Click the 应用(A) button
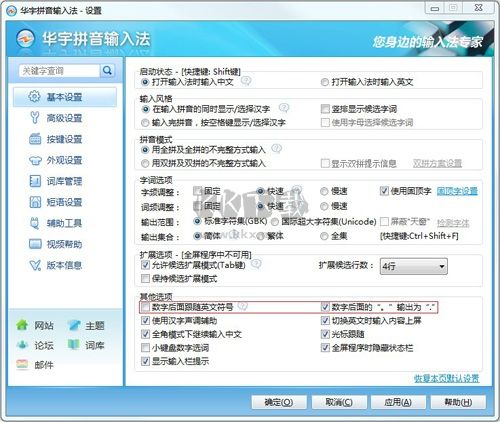 [x=398, y=402]
